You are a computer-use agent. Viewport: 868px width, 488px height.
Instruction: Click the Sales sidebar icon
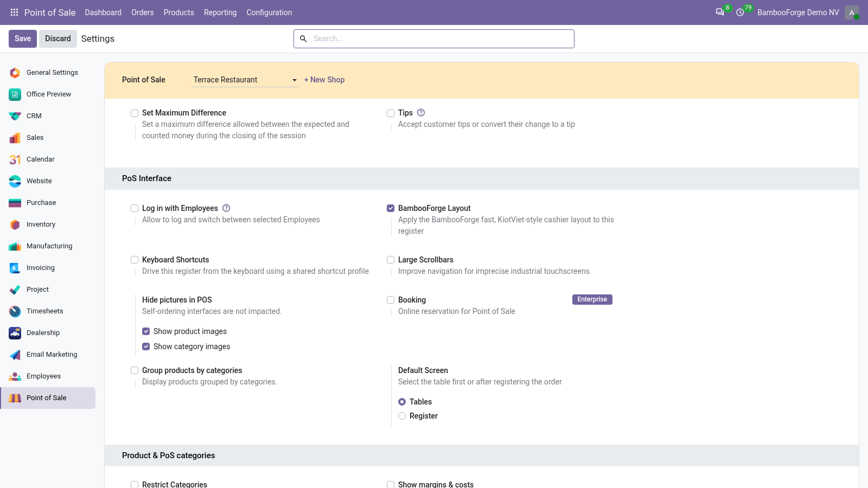pyautogui.click(x=15, y=138)
